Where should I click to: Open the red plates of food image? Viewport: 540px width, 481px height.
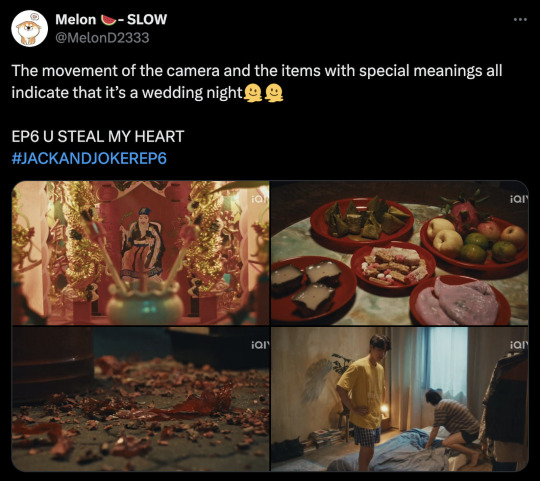[x=399, y=253]
